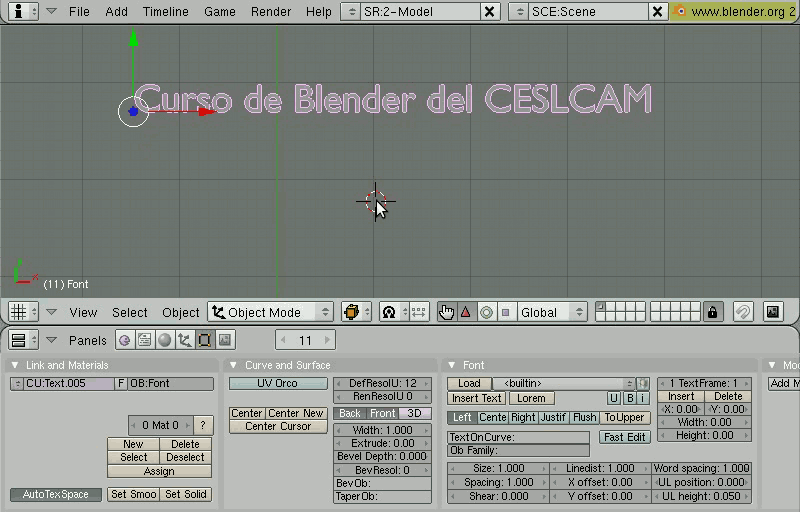Click the ? button next to Mat 0
The width and height of the screenshot is (800, 512).
point(203,425)
